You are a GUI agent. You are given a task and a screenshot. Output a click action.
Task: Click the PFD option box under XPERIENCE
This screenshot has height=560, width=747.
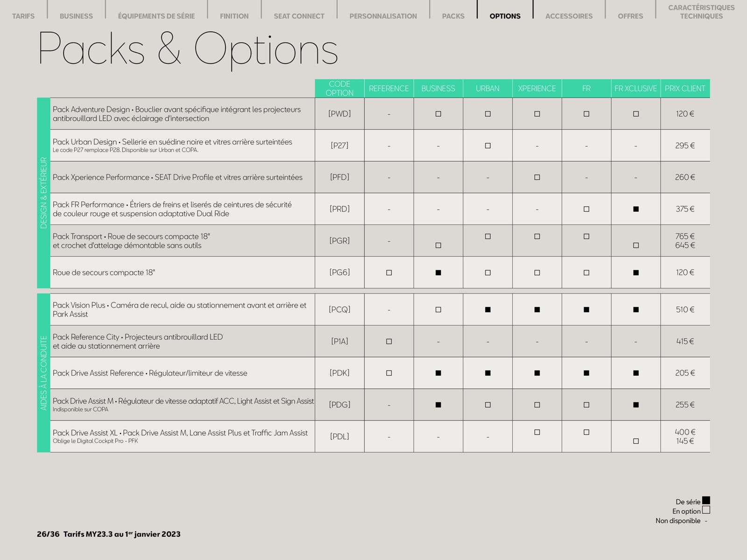coord(537,177)
